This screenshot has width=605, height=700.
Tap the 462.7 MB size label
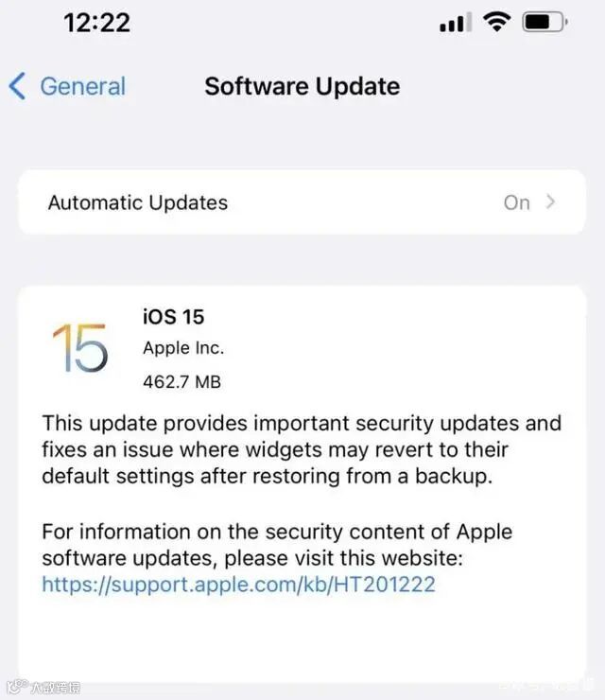tap(182, 382)
